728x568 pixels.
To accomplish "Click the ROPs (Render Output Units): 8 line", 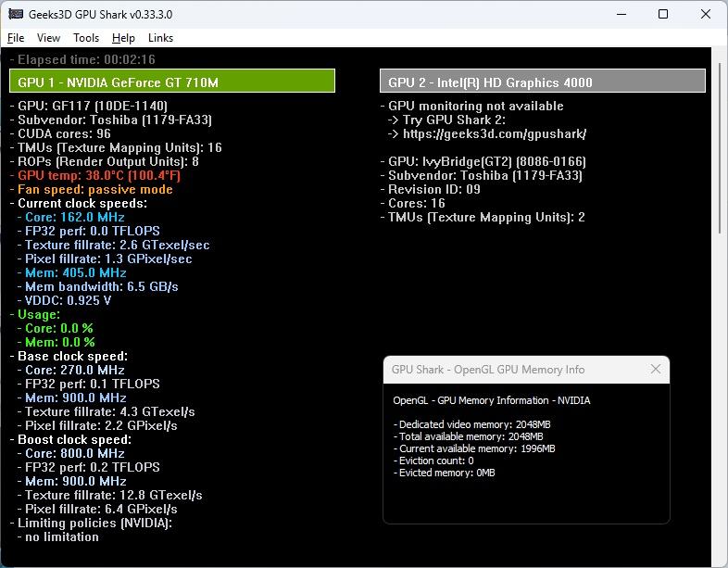I will click(x=105, y=161).
